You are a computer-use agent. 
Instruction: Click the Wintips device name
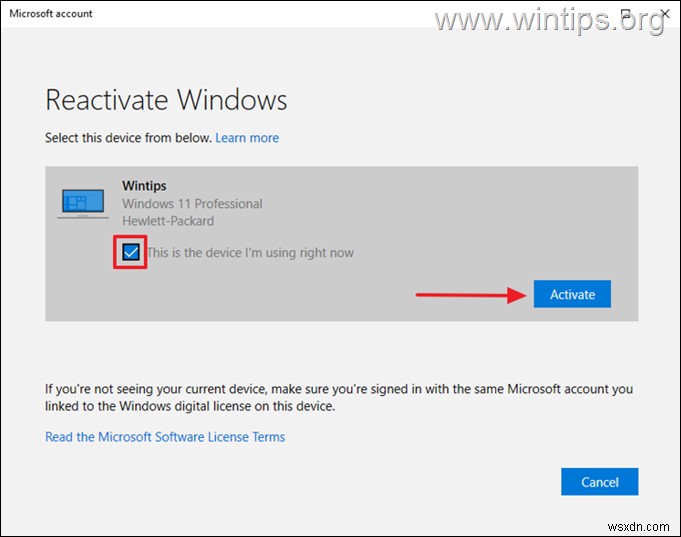144,186
